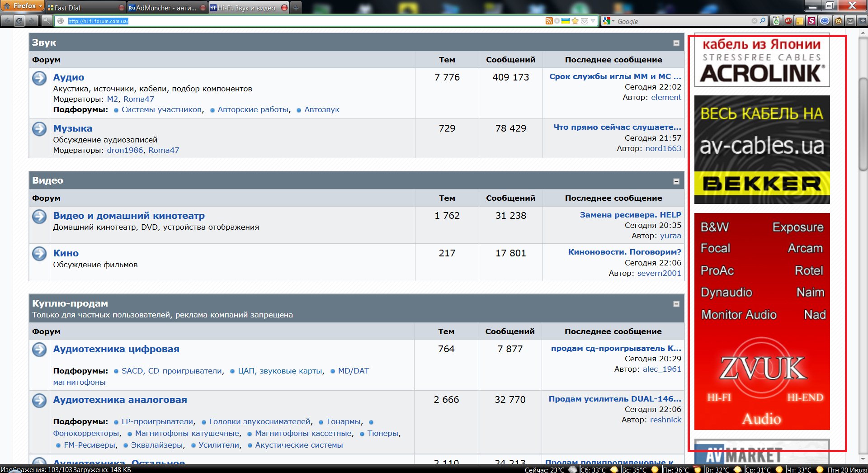Image resolution: width=868 pixels, height=473 pixels.
Task: View moderator M2 profile
Action: (x=112, y=99)
